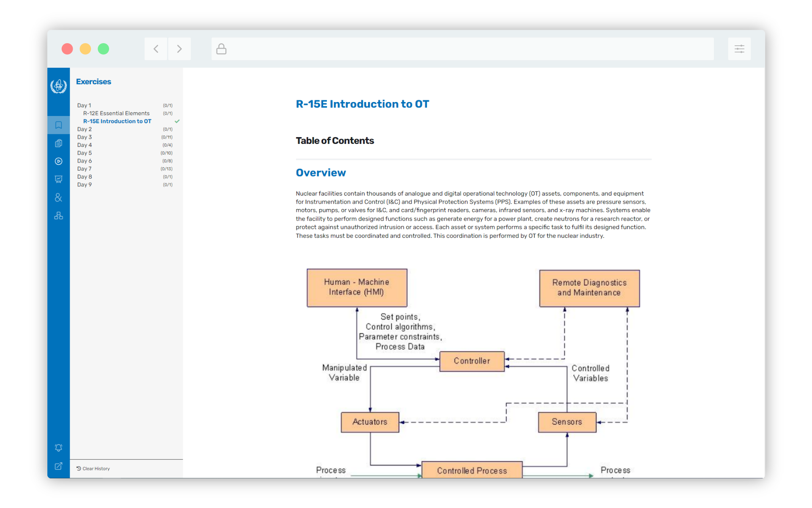Click the play circle videos icon
The image size is (812, 508).
58,161
